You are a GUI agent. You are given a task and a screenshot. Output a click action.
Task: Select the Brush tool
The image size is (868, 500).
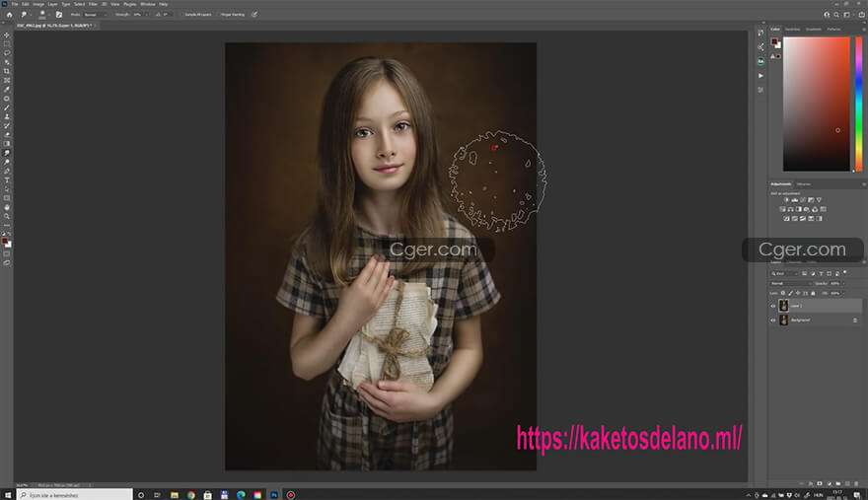click(7, 107)
